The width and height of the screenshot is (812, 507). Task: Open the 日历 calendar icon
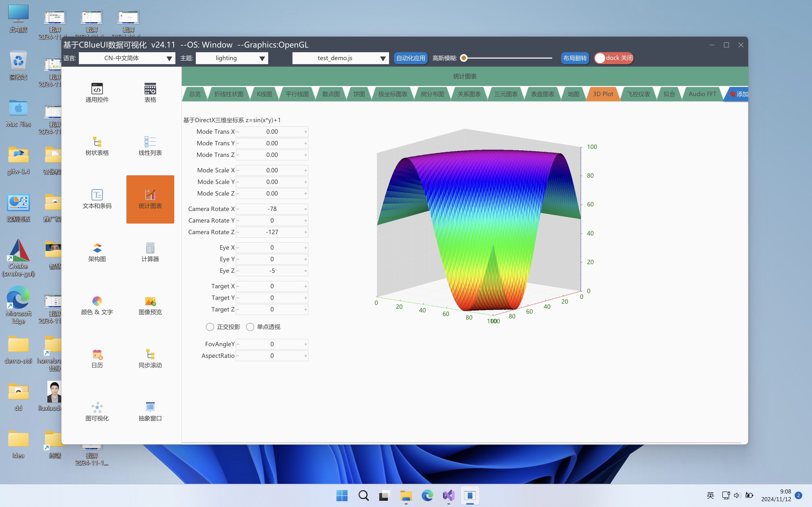[x=97, y=354]
